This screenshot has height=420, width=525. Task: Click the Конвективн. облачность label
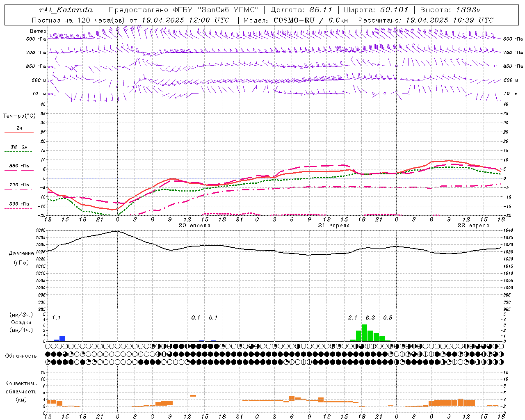tap(21, 388)
